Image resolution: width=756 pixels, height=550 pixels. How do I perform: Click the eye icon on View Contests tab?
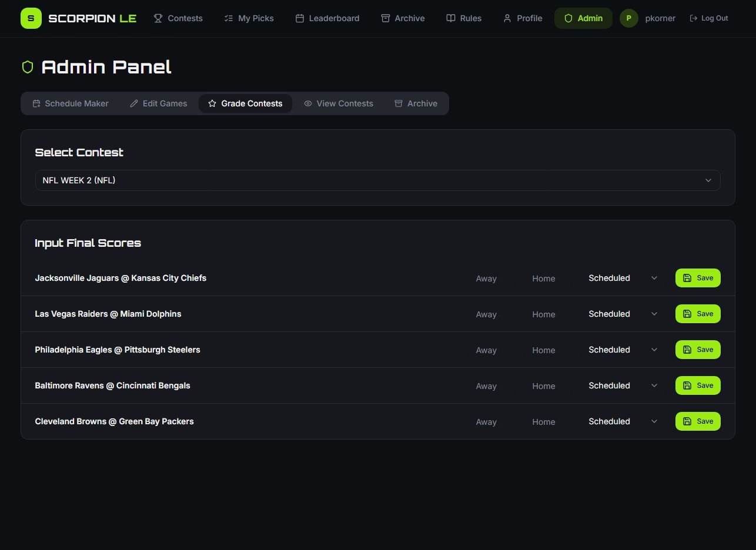[307, 103]
